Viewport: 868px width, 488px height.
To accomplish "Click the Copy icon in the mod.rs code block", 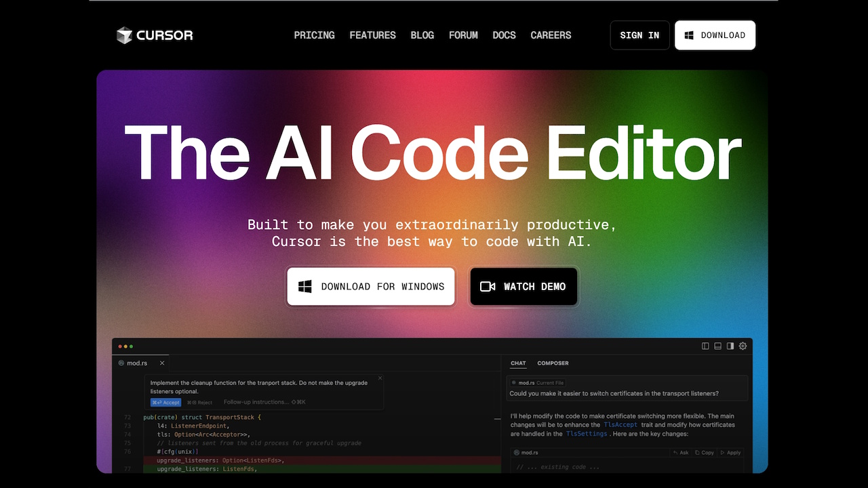I will (x=698, y=452).
